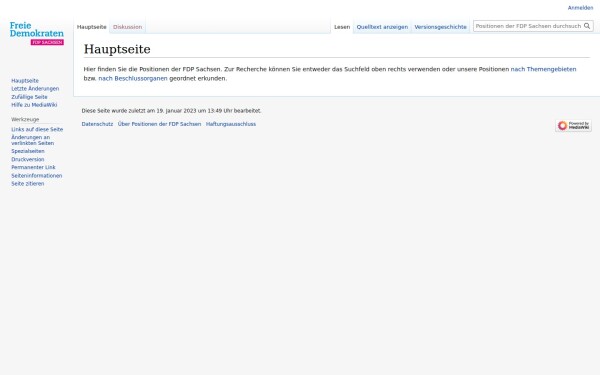Image resolution: width=600 pixels, height=375 pixels.
Task: Follow the nach Beschlussorganen link
Action: coord(133,78)
